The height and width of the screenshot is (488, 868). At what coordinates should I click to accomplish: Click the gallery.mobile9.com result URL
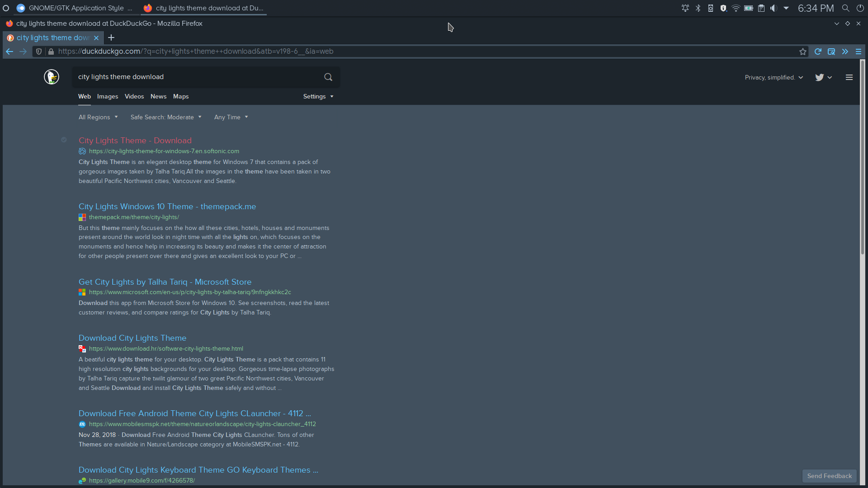click(x=142, y=481)
